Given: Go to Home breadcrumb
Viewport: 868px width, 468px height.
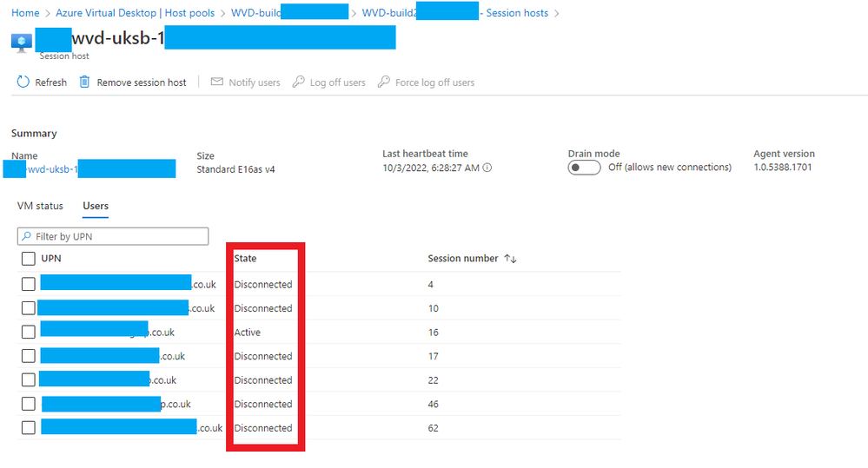Looking at the screenshot, I should pyautogui.click(x=25, y=13).
